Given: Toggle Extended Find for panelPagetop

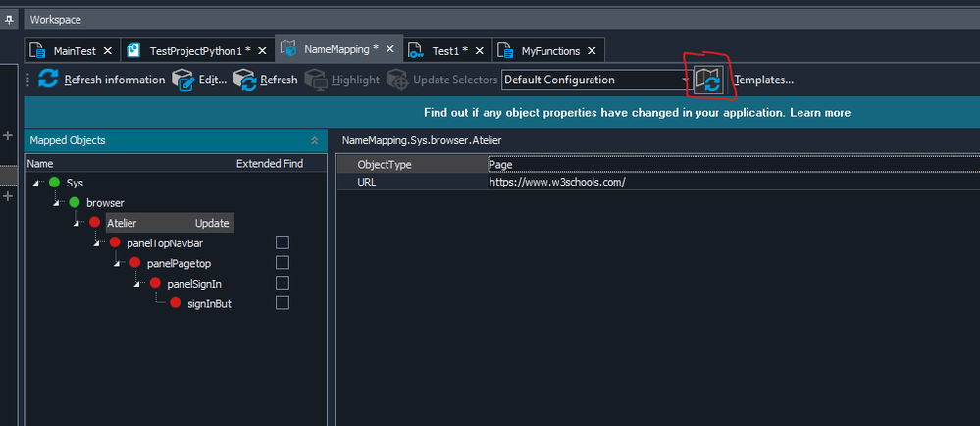Looking at the screenshot, I should [283, 263].
